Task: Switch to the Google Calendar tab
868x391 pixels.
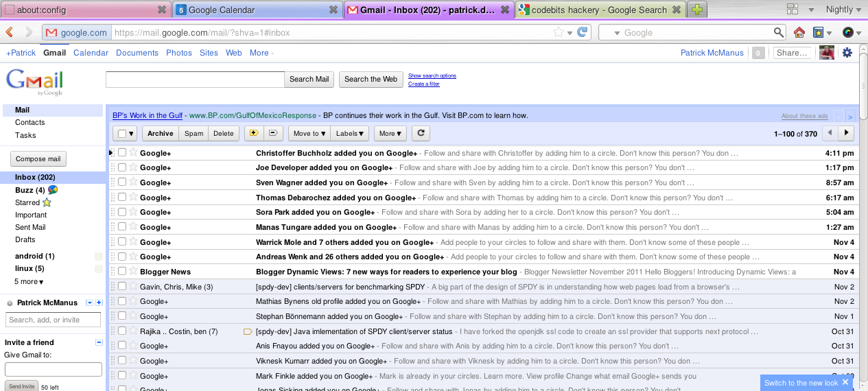Action: tap(257, 10)
